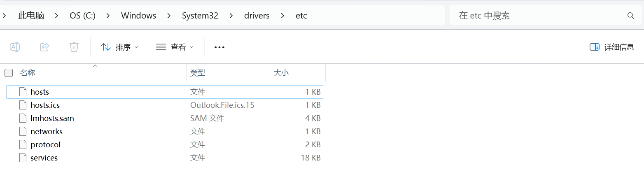
Task: Open the three-dot more options menu
Action: [219, 47]
